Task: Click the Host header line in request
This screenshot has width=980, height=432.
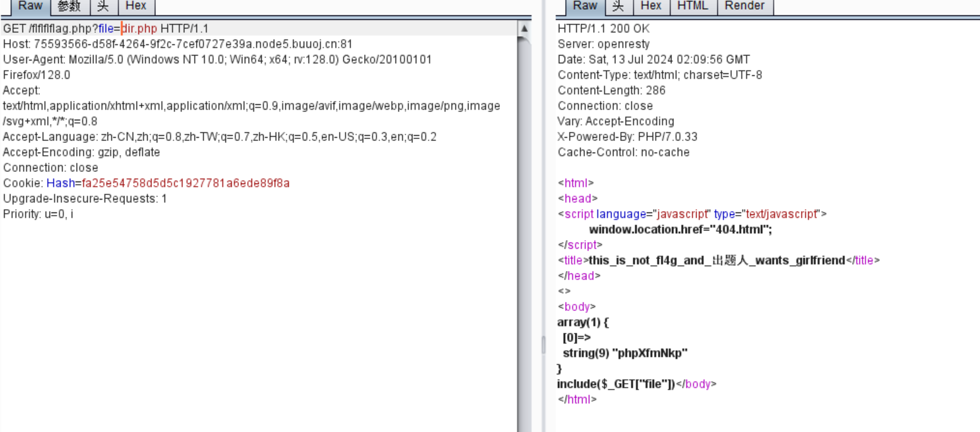Action: (x=177, y=44)
